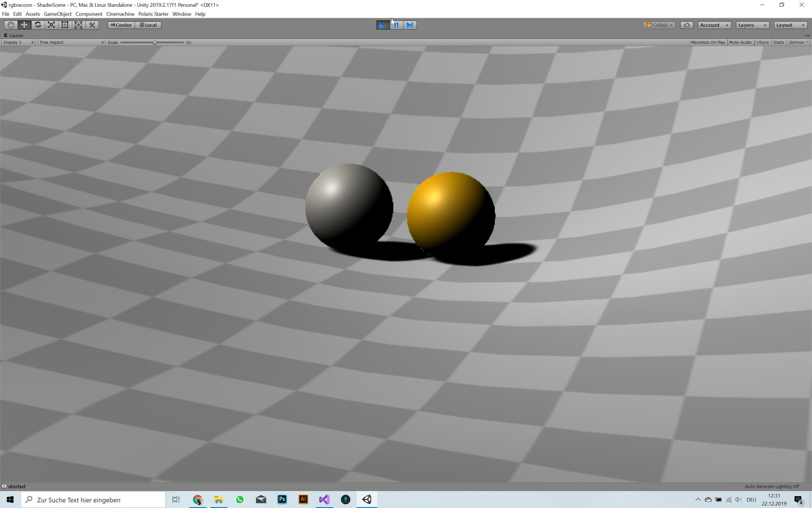Open the Cinemachine menu

120,14
